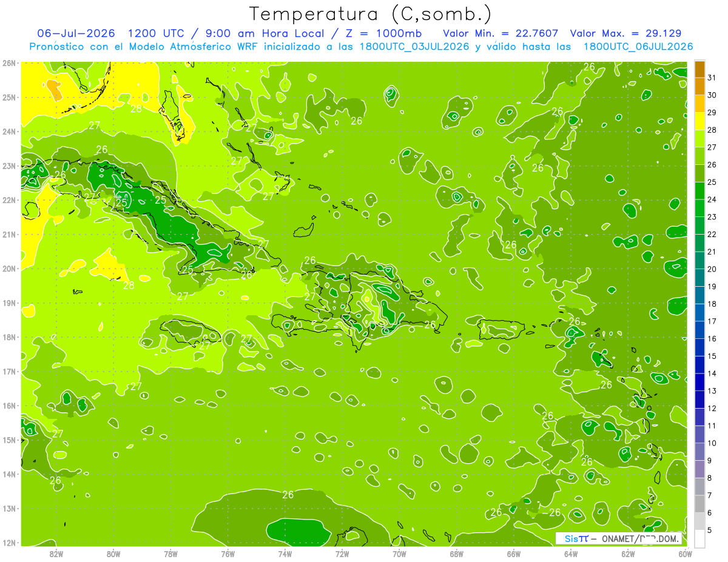Pick the white swatch below 5
The image size is (728, 562).
699,539
